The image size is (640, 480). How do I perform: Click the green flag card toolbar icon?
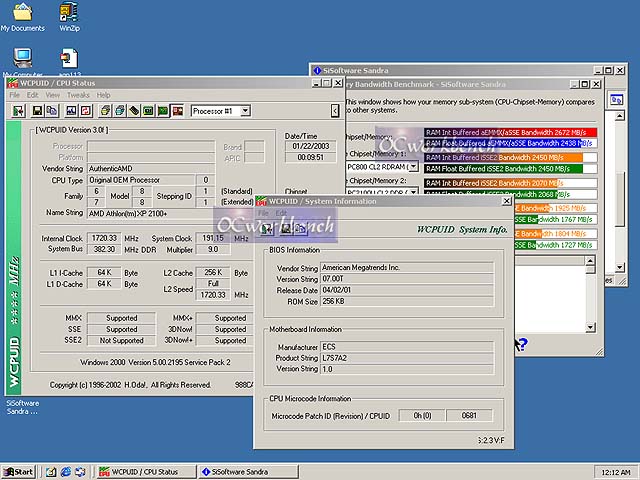(163, 111)
